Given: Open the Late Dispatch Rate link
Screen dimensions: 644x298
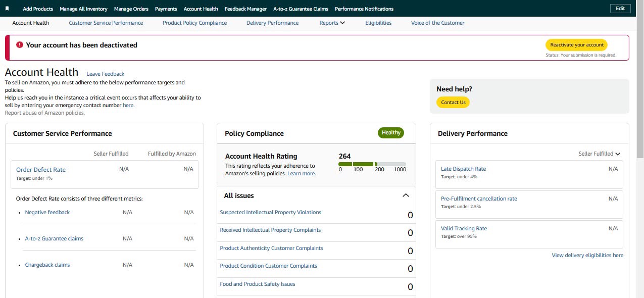Looking at the screenshot, I should [x=463, y=169].
